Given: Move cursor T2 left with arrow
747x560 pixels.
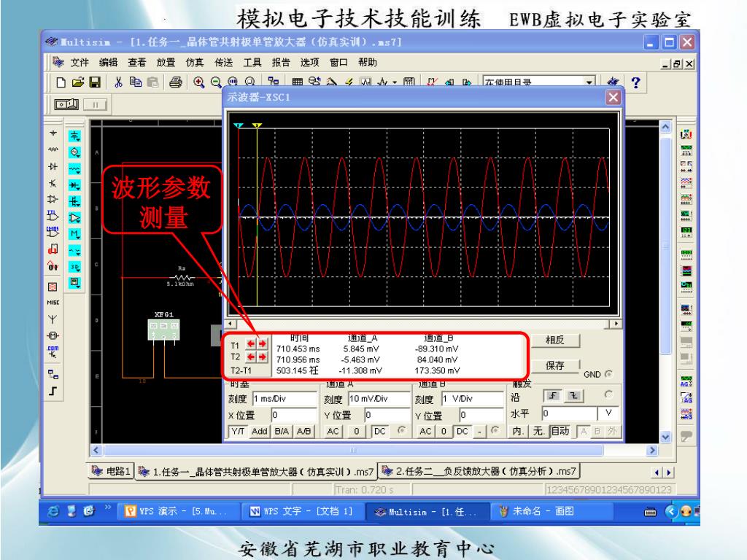Looking at the screenshot, I should (x=251, y=357).
